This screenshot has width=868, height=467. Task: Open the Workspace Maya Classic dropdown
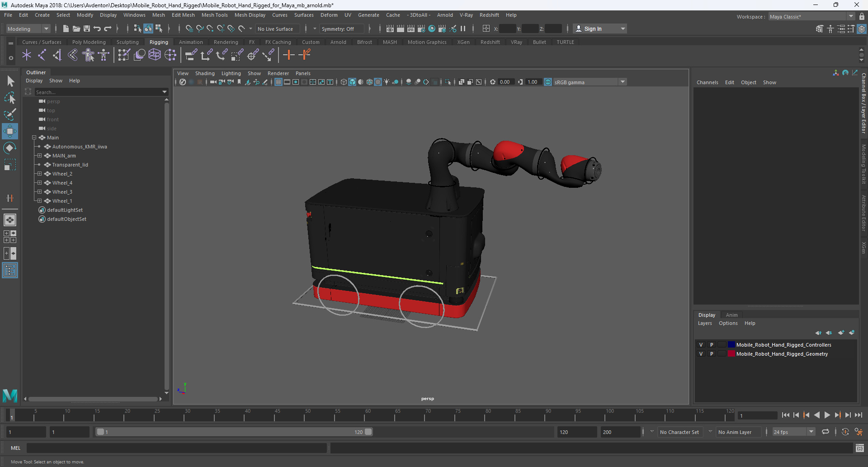811,17
